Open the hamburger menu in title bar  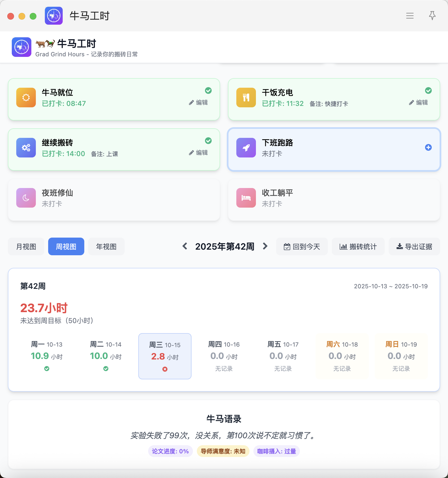point(410,16)
